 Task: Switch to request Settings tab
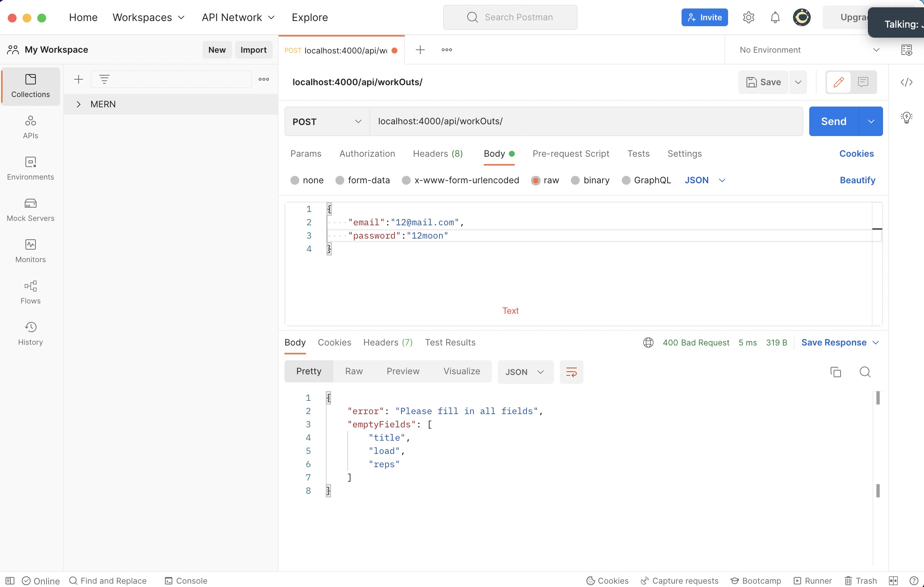(685, 154)
